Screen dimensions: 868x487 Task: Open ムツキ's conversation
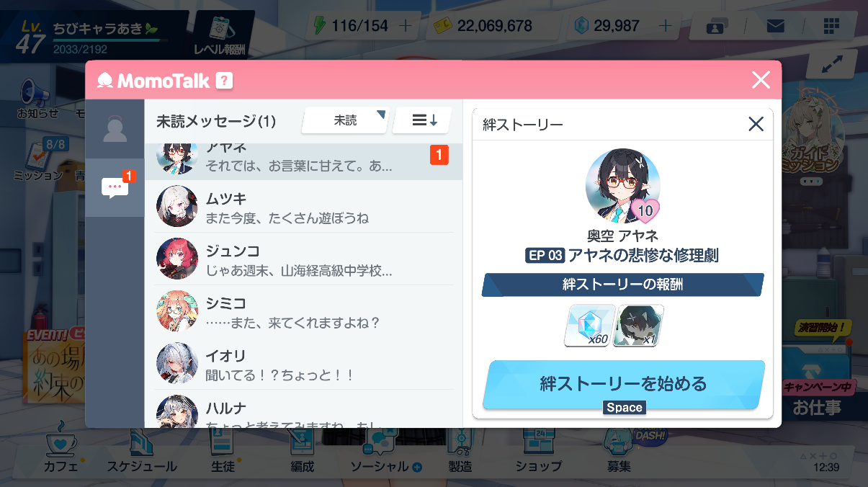point(303,206)
